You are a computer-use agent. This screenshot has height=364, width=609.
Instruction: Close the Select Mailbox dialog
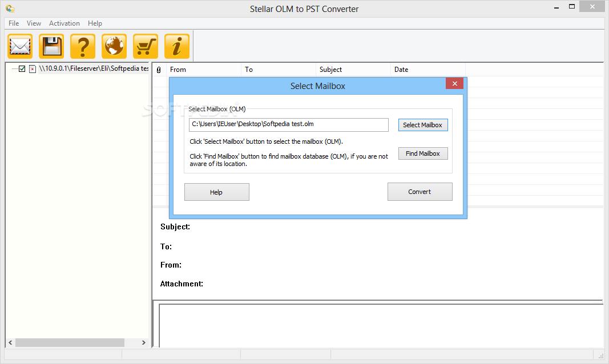pos(454,83)
